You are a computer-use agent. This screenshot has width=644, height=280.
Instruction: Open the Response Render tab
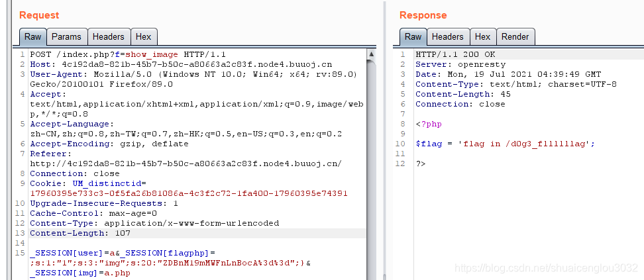[515, 36]
